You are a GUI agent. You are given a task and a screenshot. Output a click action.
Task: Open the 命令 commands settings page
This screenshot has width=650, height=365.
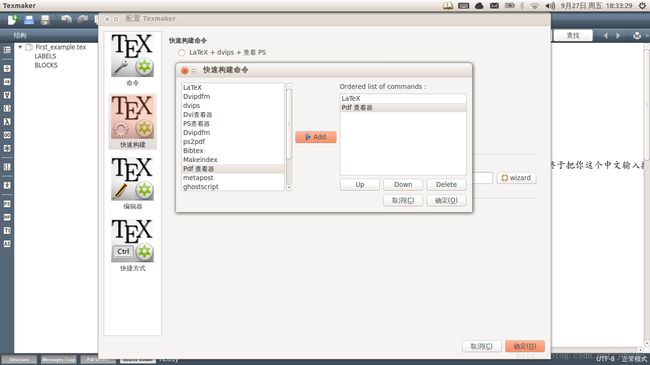tap(133, 60)
